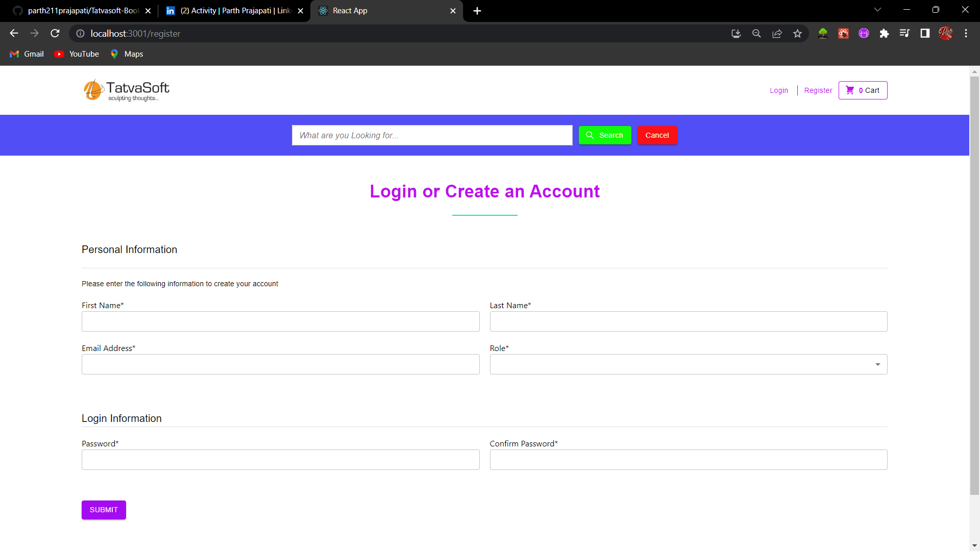The image size is (980, 551).
Task: Click the Cancel button
Action: coord(657,135)
